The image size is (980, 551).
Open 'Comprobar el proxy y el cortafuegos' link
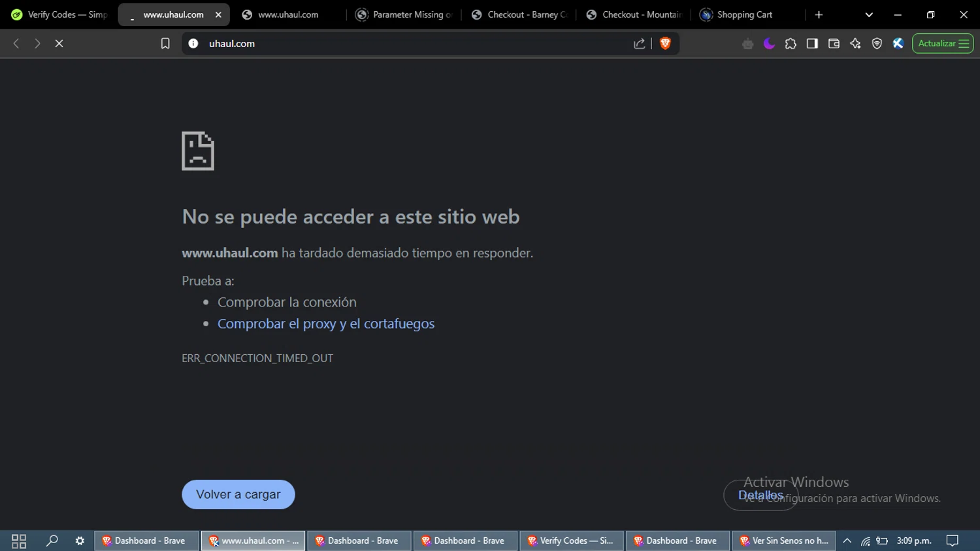(x=326, y=324)
